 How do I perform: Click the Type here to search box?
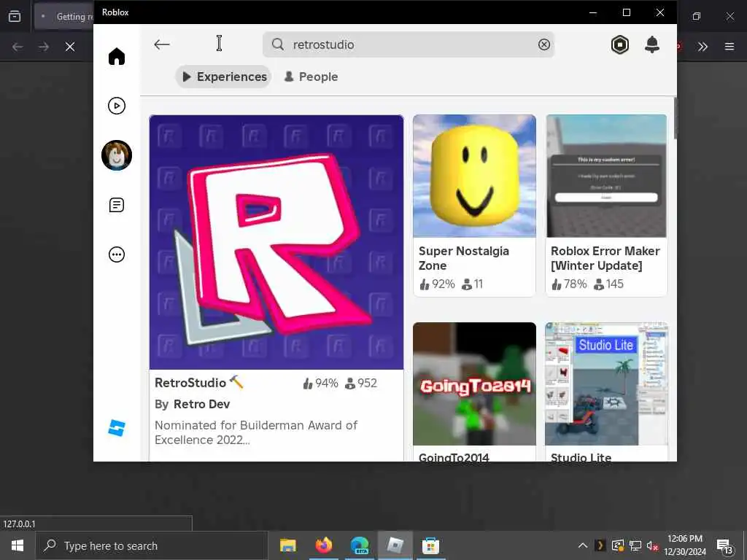152,545
